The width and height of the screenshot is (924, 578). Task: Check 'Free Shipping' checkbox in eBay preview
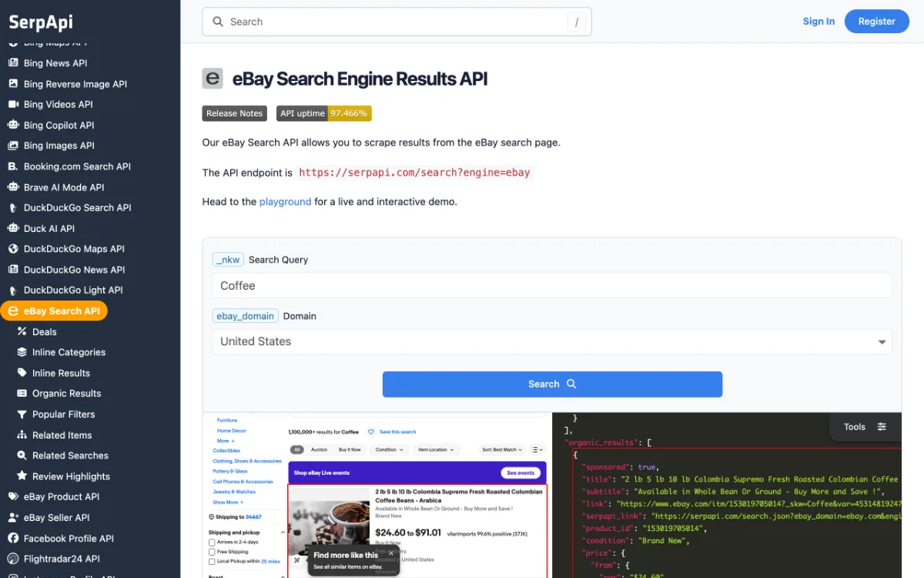(x=212, y=552)
